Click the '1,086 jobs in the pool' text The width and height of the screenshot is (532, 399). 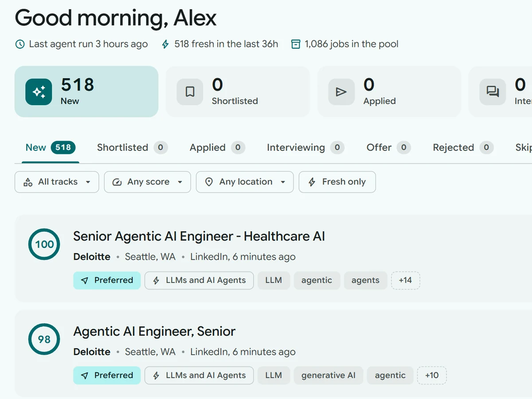pos(352,44)
